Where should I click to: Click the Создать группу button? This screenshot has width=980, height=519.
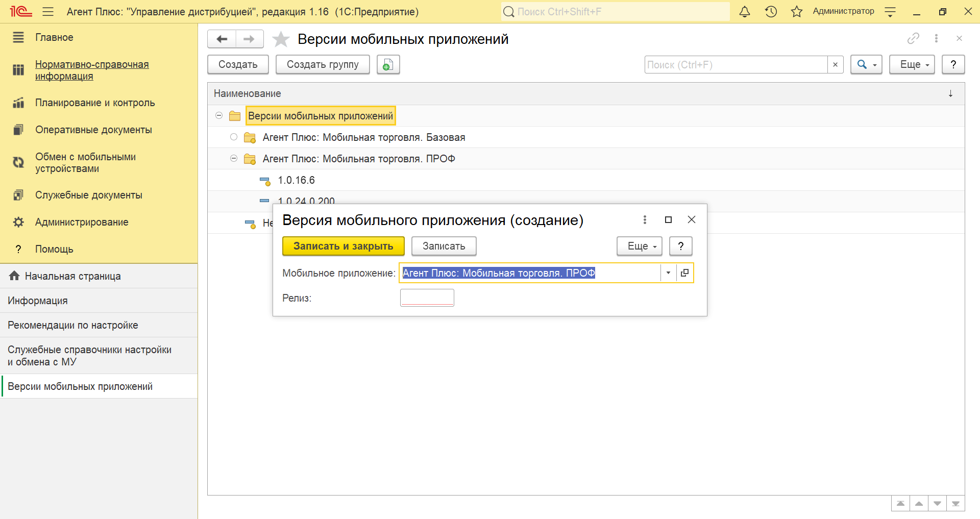(323, 65)
